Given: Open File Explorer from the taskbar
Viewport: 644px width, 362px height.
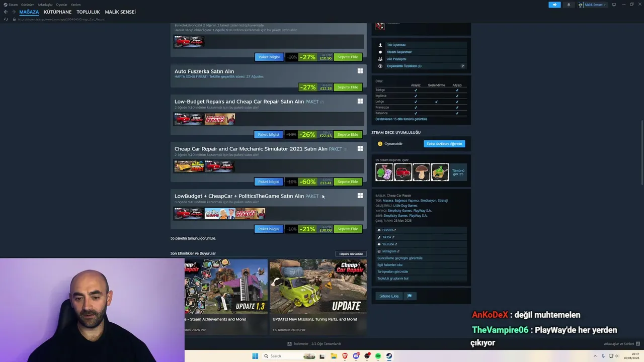Looking at the screenshot, I should (x=334, y=356).
